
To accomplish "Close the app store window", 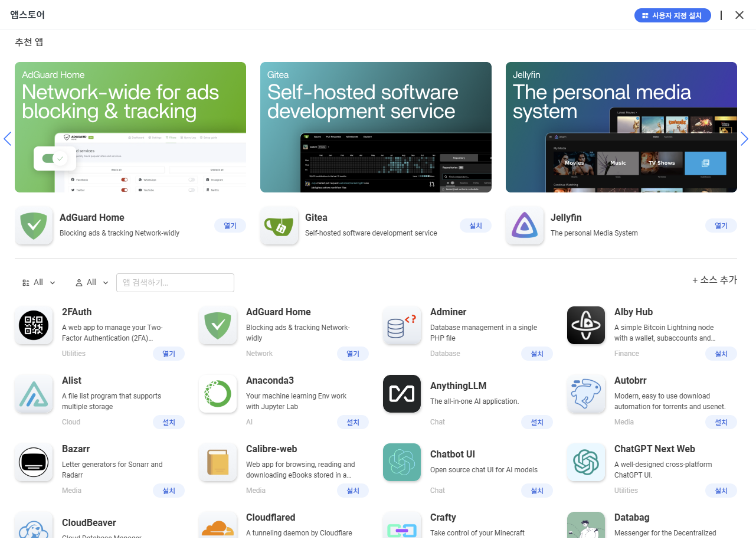I will point(739,15).
